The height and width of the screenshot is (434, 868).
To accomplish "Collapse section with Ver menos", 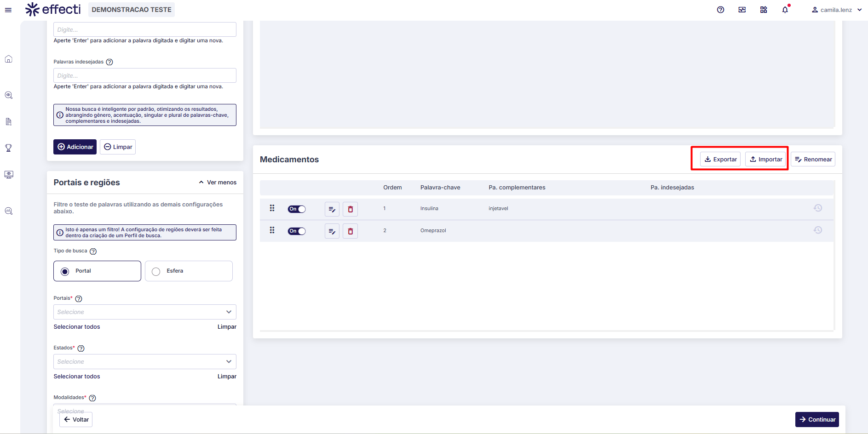I will 218,183.
